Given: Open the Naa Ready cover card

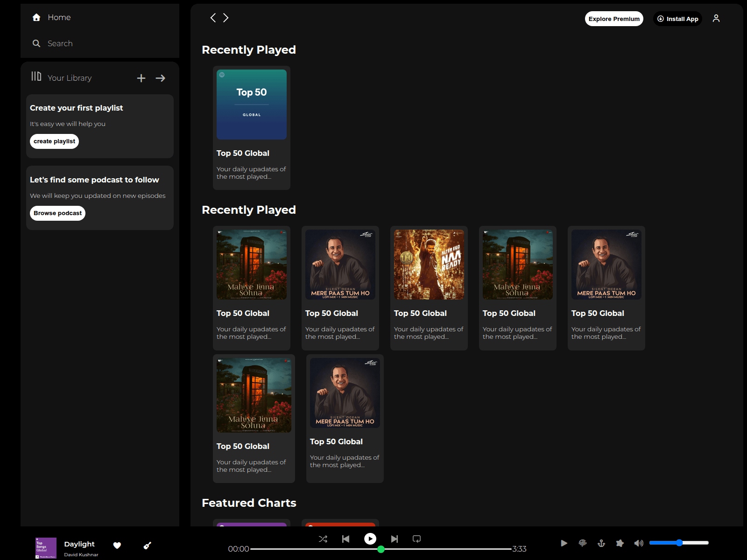Looking at the screenshot, I should tap(429, 288).
